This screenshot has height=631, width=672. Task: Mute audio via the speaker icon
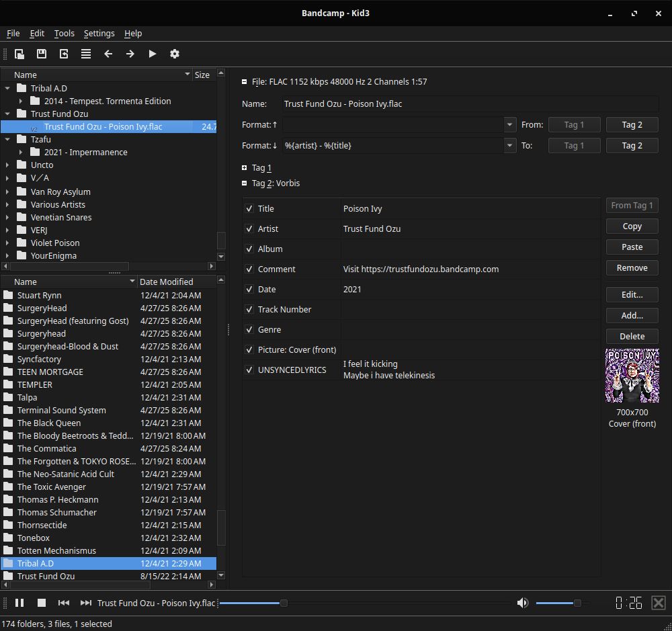tap(523, 603)
